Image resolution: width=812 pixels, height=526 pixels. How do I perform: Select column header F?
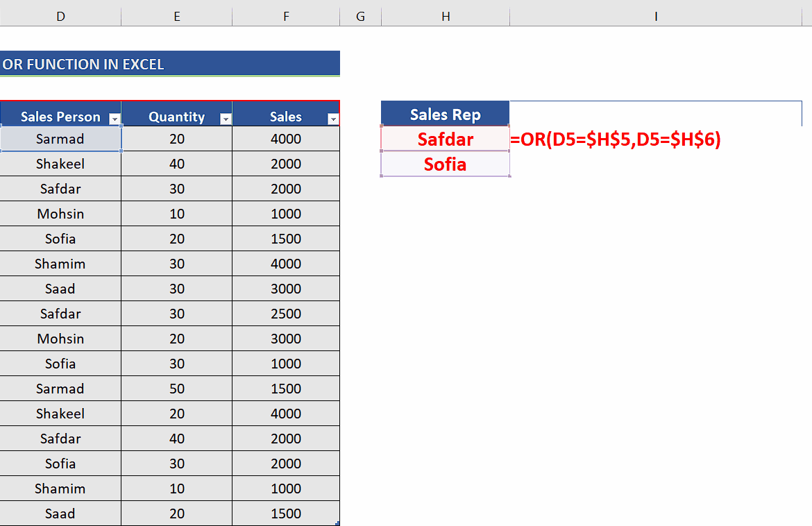click(285, 15)
